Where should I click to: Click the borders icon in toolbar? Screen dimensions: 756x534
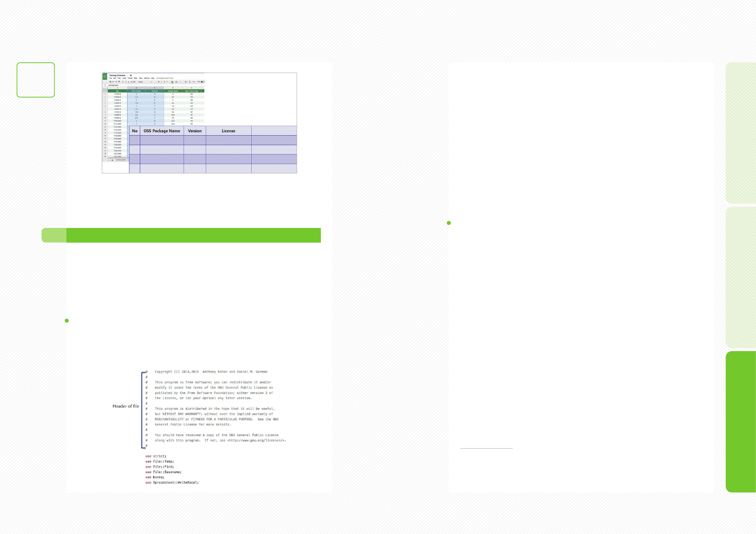(x=176, y=82)
